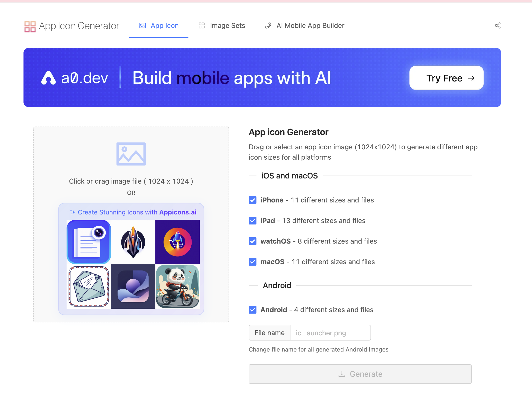Select the orange circle rocket icon sample
Screen dimensions: 532x400
[177, 242]
